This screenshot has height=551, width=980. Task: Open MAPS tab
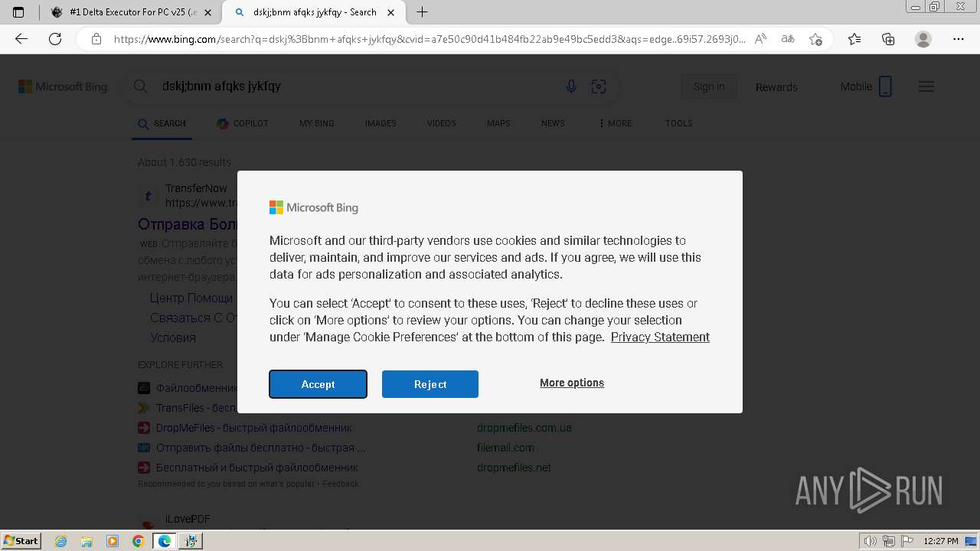[498, 123]
